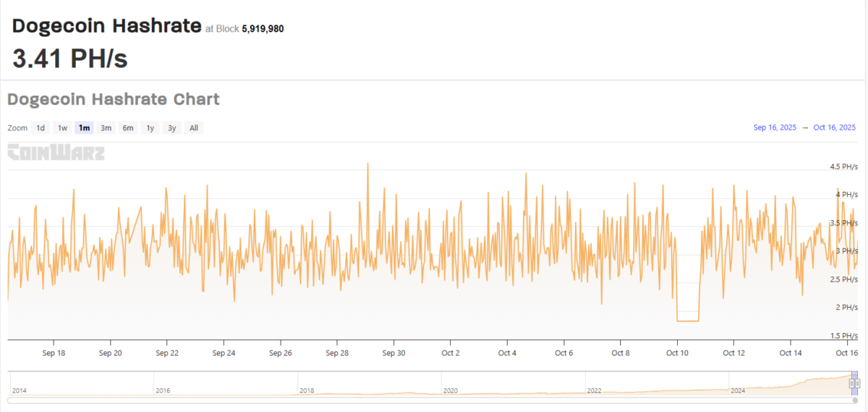Screen dimensions: 868x412
Task: Click the Oct 12 axis label
Action: (733, 353)
